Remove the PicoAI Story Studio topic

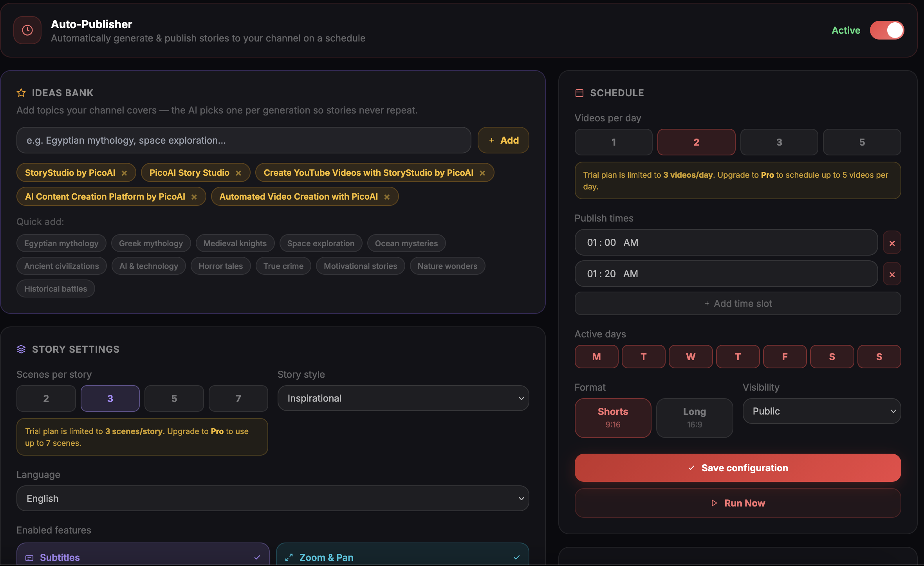click(238, 173)
